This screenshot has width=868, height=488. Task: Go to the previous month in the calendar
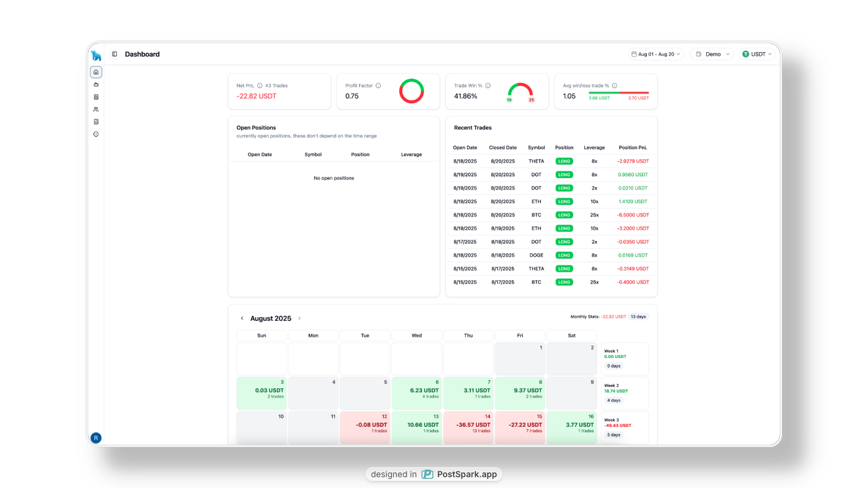tap(242, 318)
